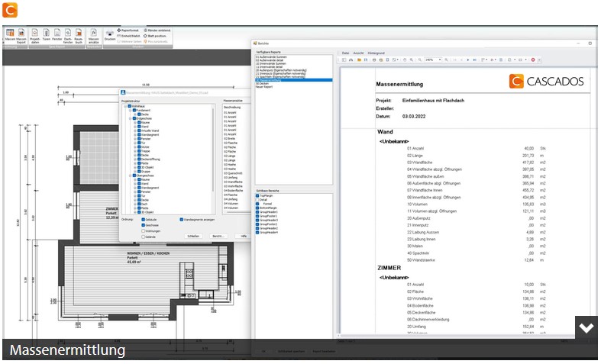This screenshot has height=364, width=601.
Task: Collapse the Obergeschoss tree node
Action: [131, 176]
